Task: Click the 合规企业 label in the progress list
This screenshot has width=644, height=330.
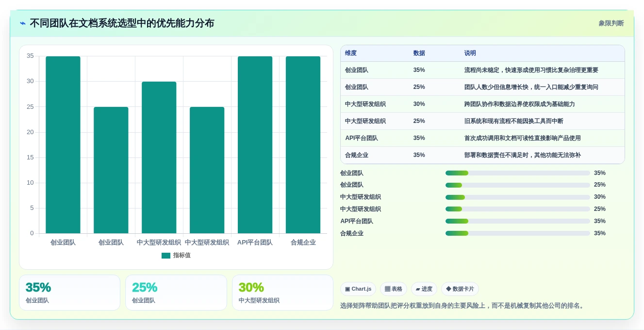Action: coord(352,233)
